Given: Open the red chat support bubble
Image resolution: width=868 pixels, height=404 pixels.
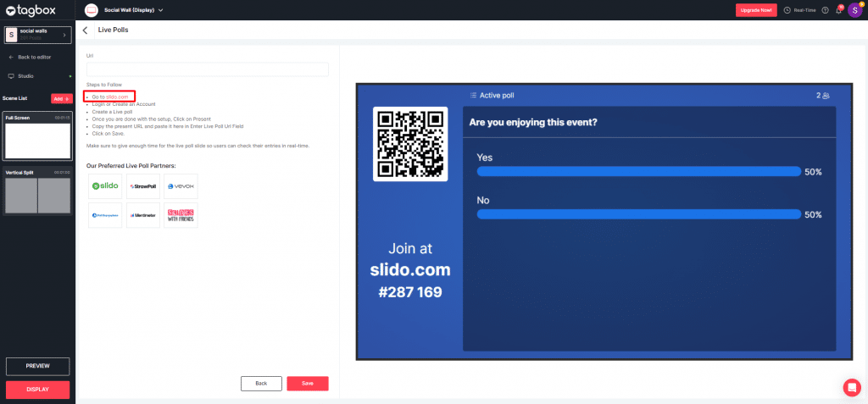Looking at the screenshot, I should [x=852, y=387].
